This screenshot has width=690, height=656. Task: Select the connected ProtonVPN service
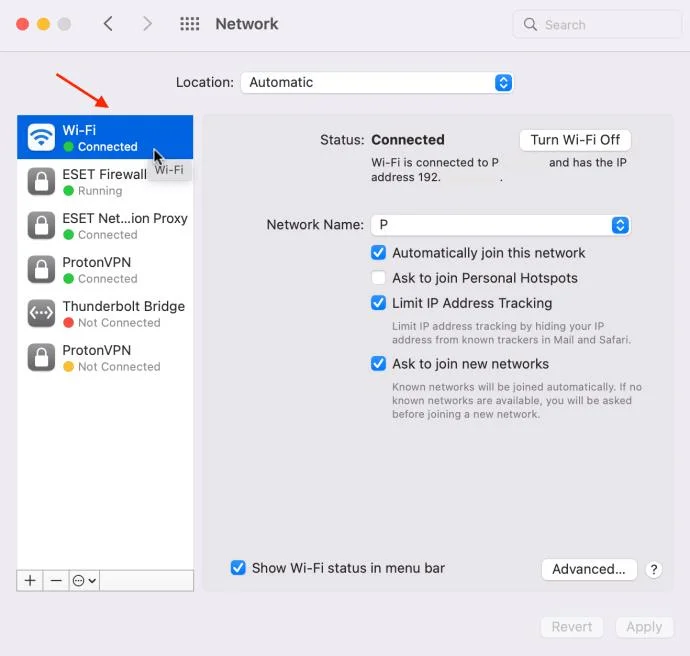pyautogui.click(x=105, y=269)
